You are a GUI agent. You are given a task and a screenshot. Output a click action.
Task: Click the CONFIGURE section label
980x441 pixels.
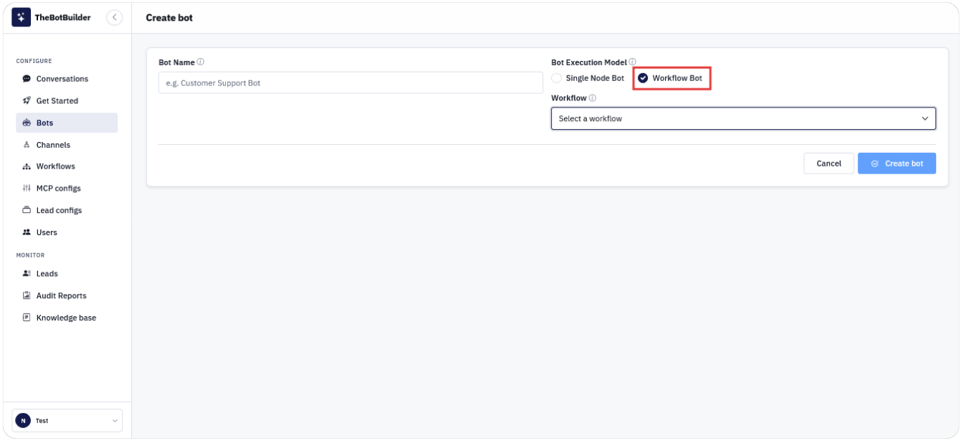tap(34, 61)
